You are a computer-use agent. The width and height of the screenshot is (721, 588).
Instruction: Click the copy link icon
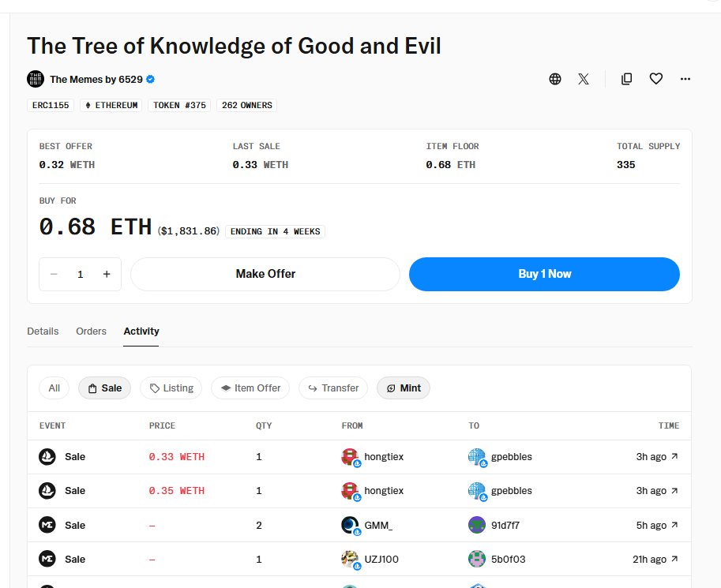(626, 79)
